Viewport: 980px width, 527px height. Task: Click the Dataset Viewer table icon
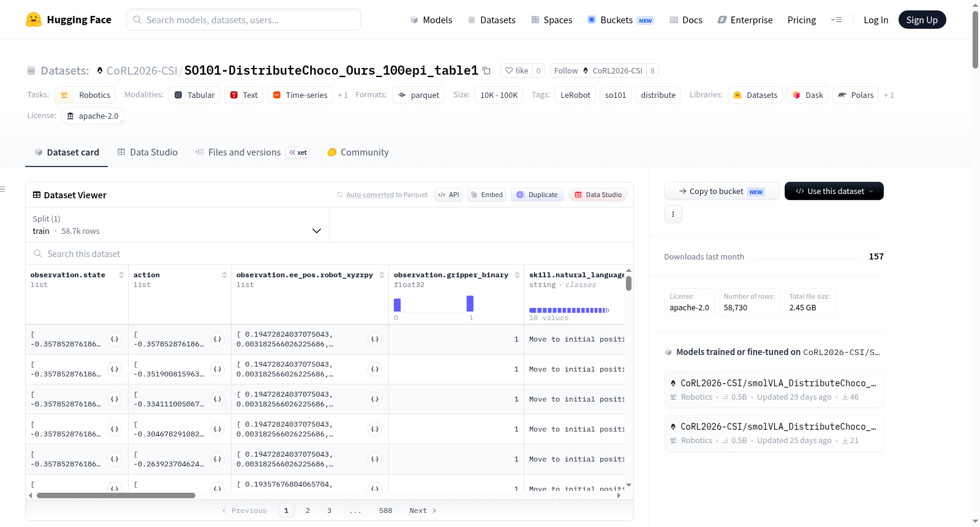tap(37, 195)
